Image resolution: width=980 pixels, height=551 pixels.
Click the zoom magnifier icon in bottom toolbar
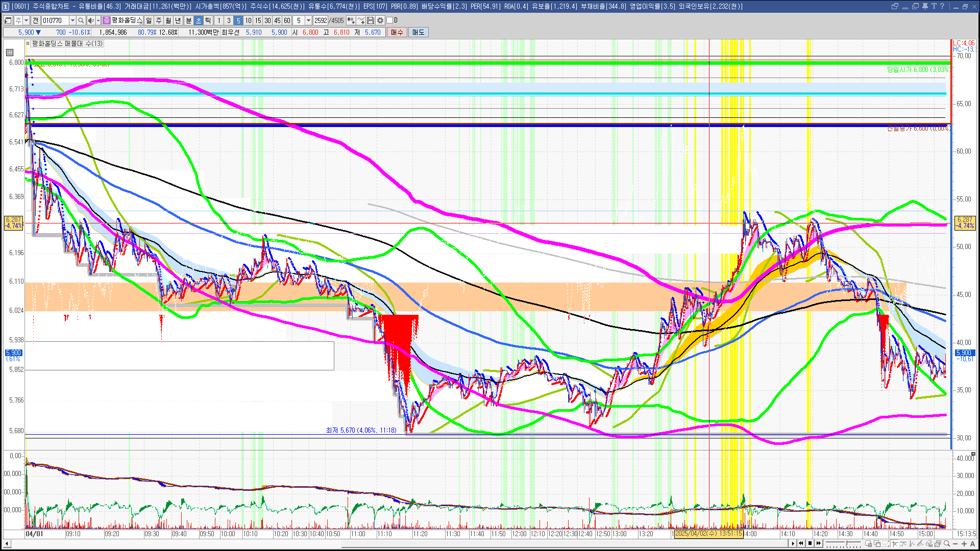click(947, 543)
